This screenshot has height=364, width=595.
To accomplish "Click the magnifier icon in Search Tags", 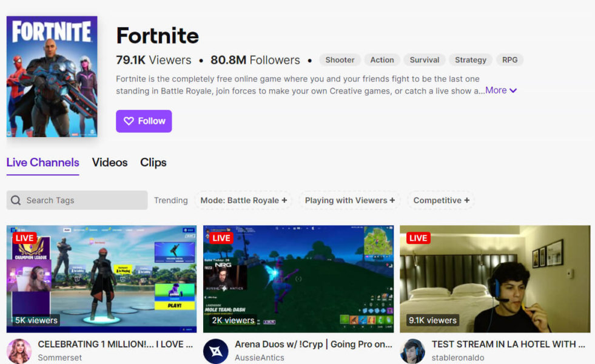I will (16, 200).
